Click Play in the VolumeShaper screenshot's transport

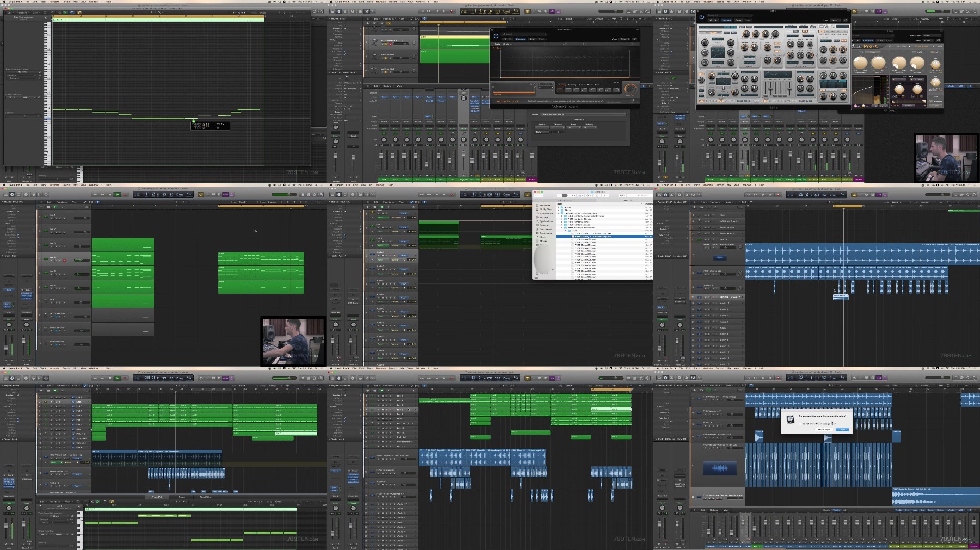[x=444, y=11]
